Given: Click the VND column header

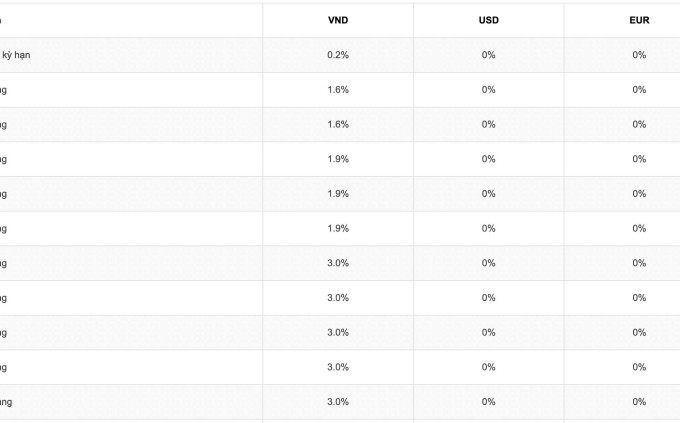Looking at the screenshot, I should coord(338,20).
